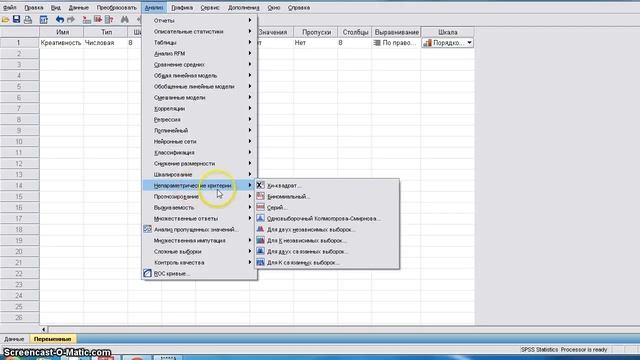Click the Столбцы column header
This screenshot has width=640, height=360.
click(x=355, y=32)
